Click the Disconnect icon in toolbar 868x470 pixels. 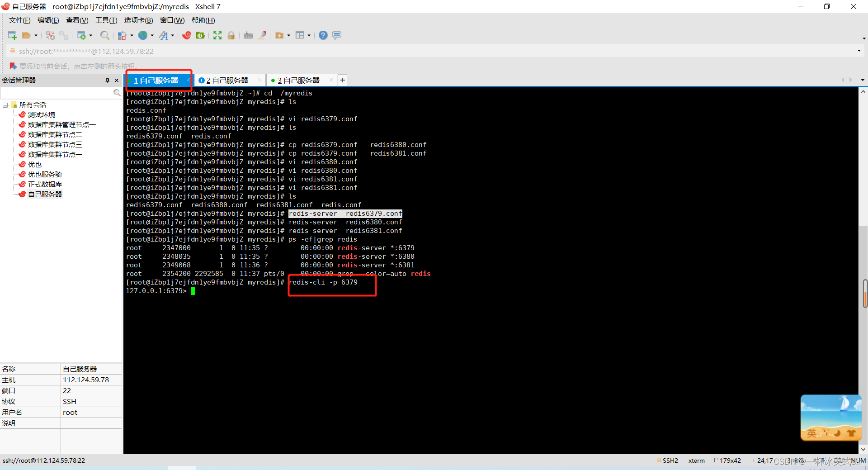click(50, 35)
